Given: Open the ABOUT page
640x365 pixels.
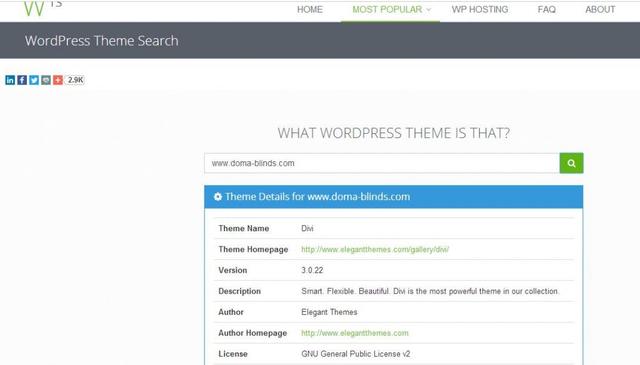Looking at the screenshot, I should pos(600,9).
